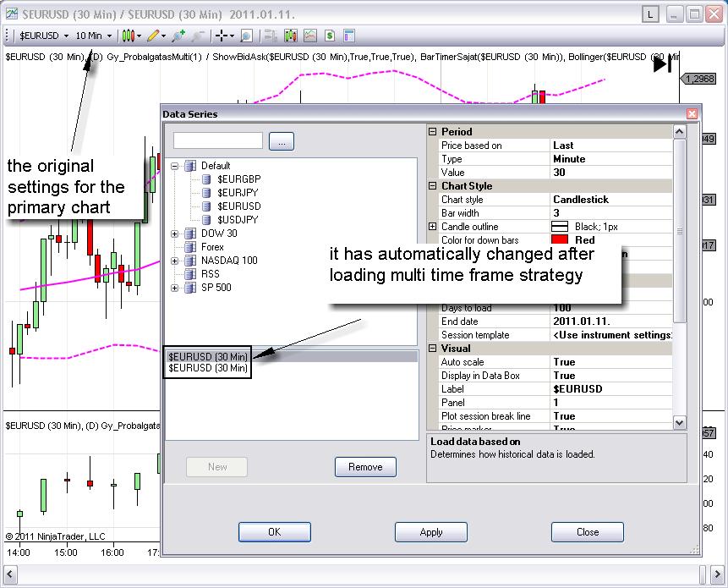
Task: Click chart horizontal scrollbar left arrow
Action: point(10,574)
